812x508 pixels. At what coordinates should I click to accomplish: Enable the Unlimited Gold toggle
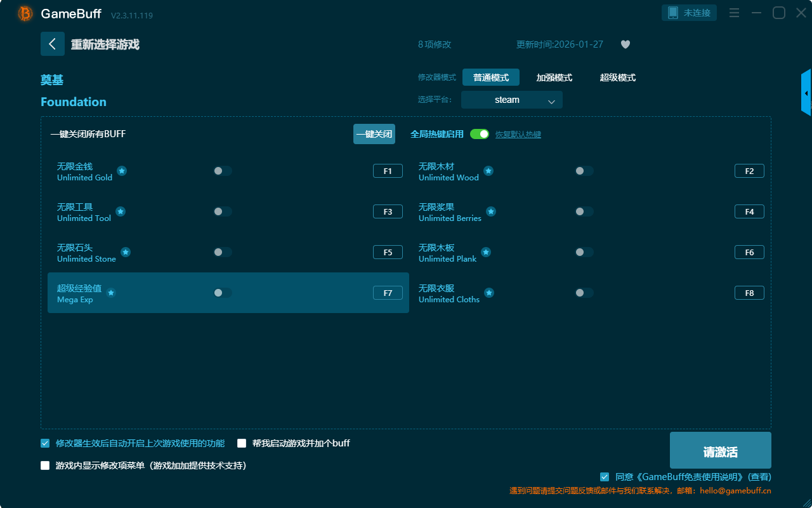tap(223, 171)
